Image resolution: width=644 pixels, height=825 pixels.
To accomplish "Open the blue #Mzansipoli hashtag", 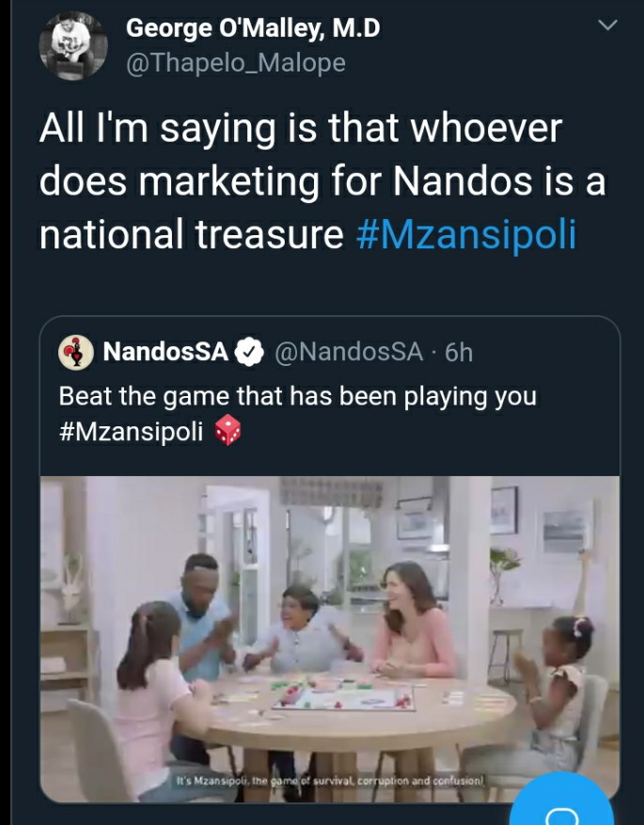I will point(466,233).
